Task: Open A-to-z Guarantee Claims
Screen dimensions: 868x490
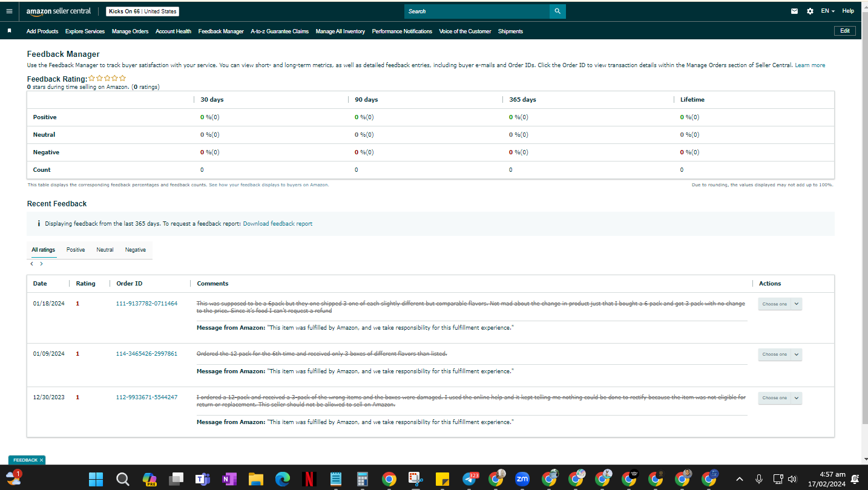Action: pyautogui.click(x=280, y=31)
